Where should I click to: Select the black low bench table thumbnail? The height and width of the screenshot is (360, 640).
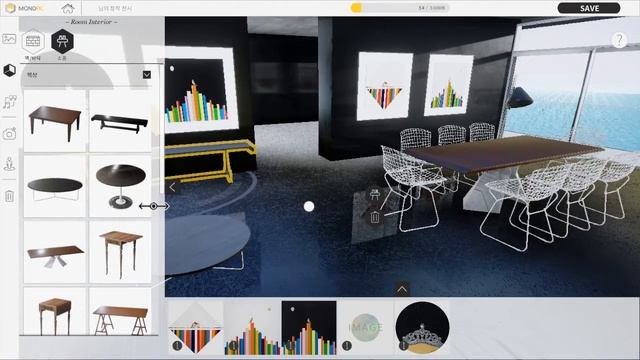pos(120,121)
